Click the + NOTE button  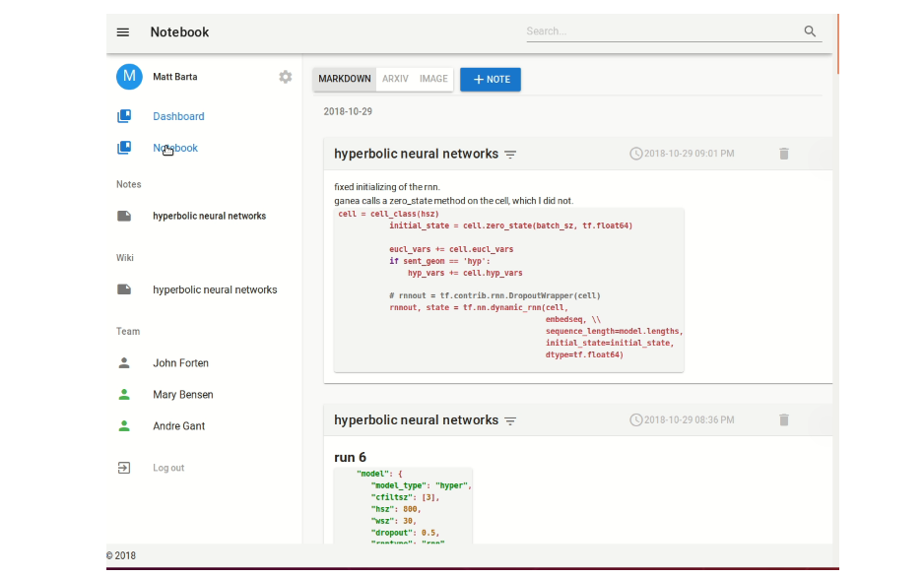[491, 80]
